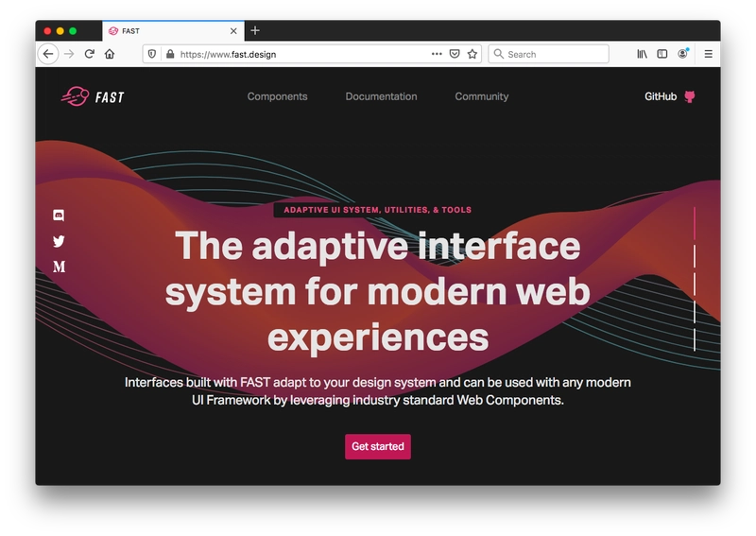Click the browser forward arrow
Image resolution: width=756 pixels, height=536 pixels.
pos(69,54)
